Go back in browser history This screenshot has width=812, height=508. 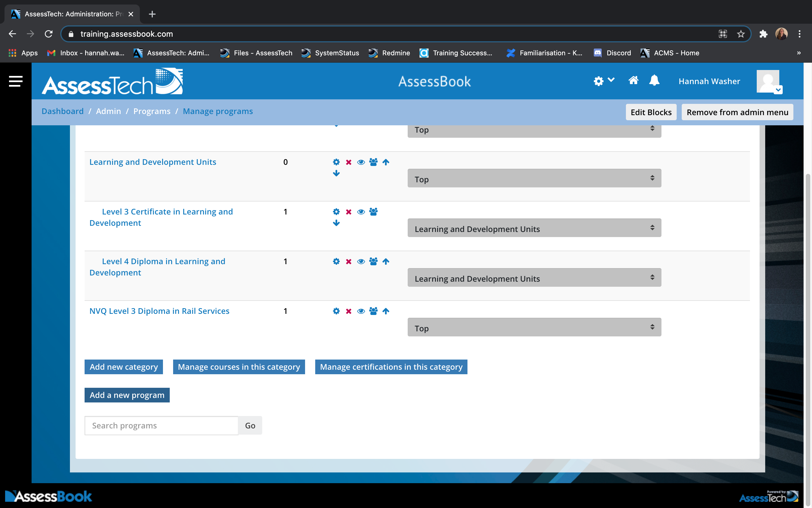tap(12, 34)
